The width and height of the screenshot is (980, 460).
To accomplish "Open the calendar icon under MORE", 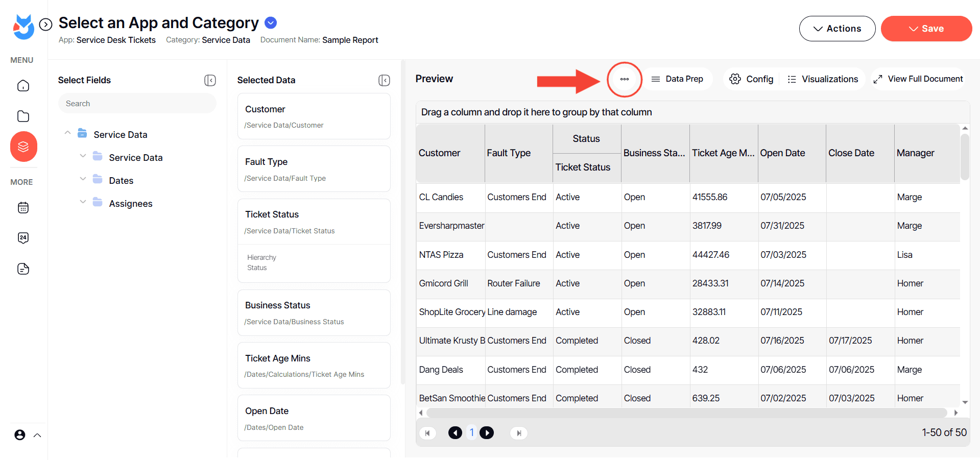I will 23,208.
